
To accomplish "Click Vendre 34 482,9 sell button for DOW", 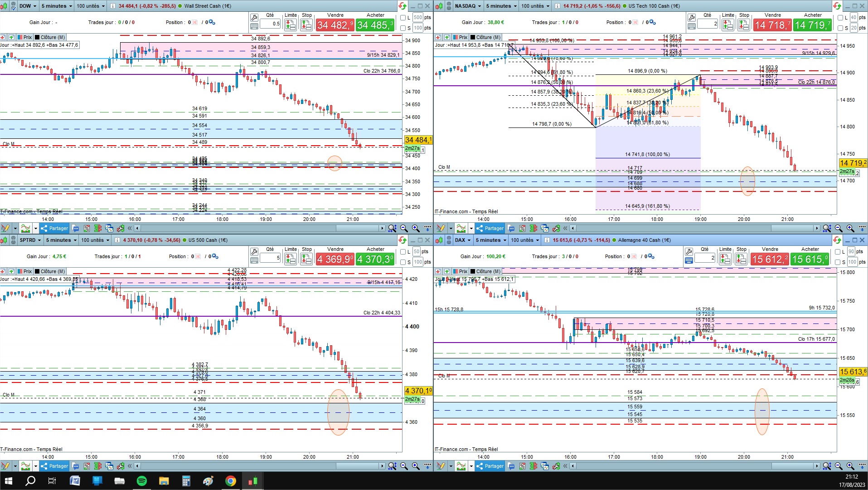I will coord(335,25).
